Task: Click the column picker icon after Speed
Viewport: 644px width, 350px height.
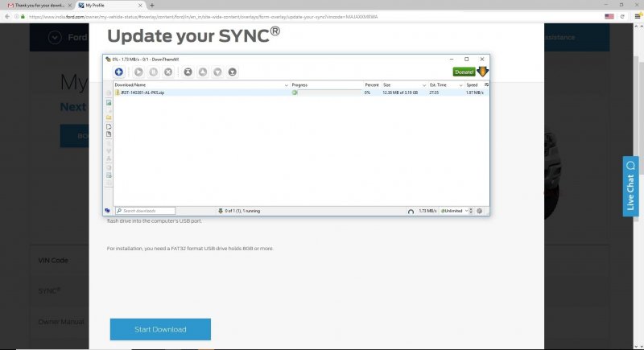Action: click(486, 84)
